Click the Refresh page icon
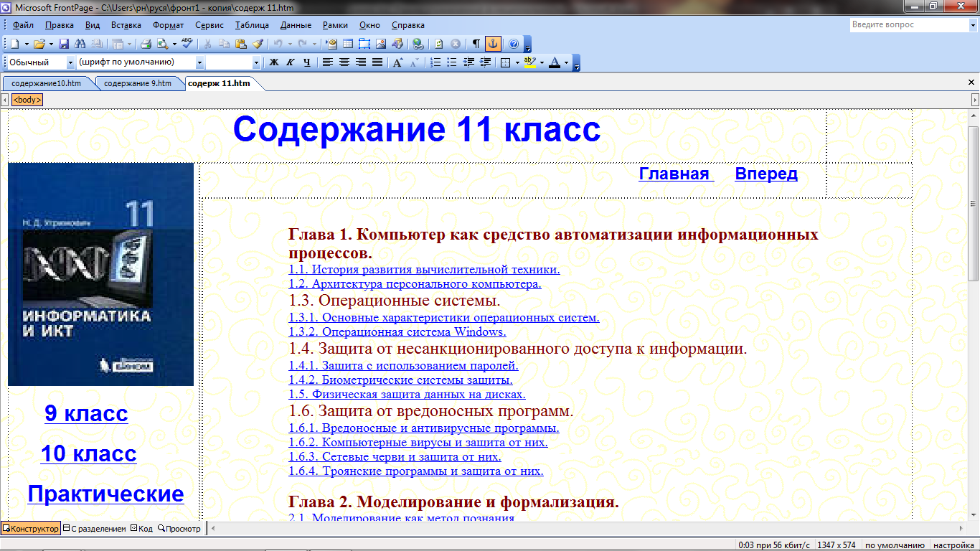The image size is (980, 551). point(438,44)
